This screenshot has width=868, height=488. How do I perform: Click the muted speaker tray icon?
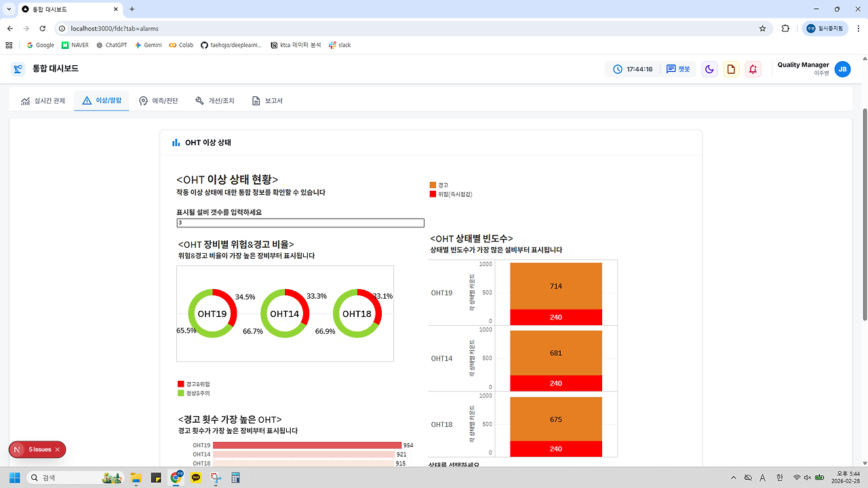(808, 478)
